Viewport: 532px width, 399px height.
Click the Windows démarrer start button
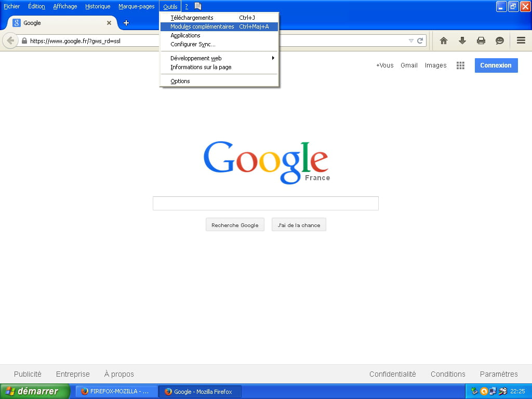click(35, 391)
